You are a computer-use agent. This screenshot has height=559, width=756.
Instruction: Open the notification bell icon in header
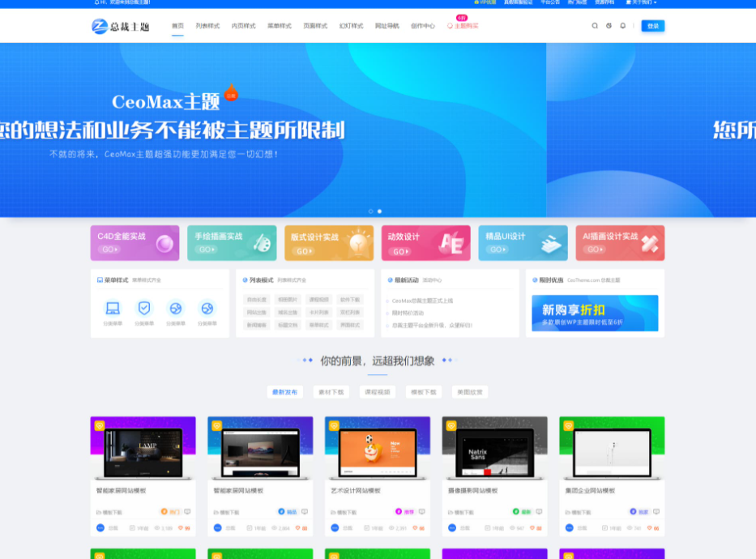click(623, 26)
